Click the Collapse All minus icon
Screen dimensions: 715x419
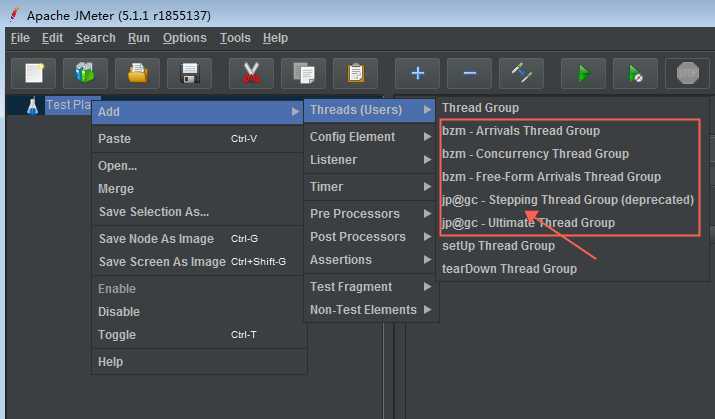tap(469, 73)
